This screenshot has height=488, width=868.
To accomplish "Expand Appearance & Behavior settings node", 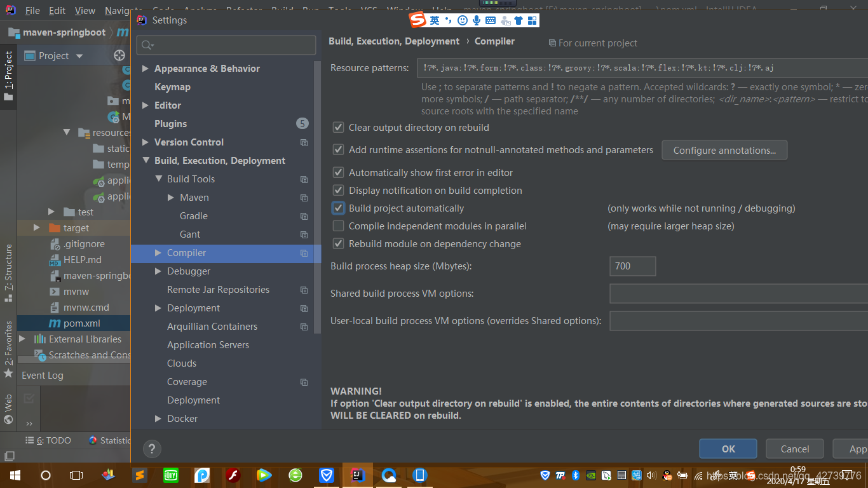I will (146, 69).
